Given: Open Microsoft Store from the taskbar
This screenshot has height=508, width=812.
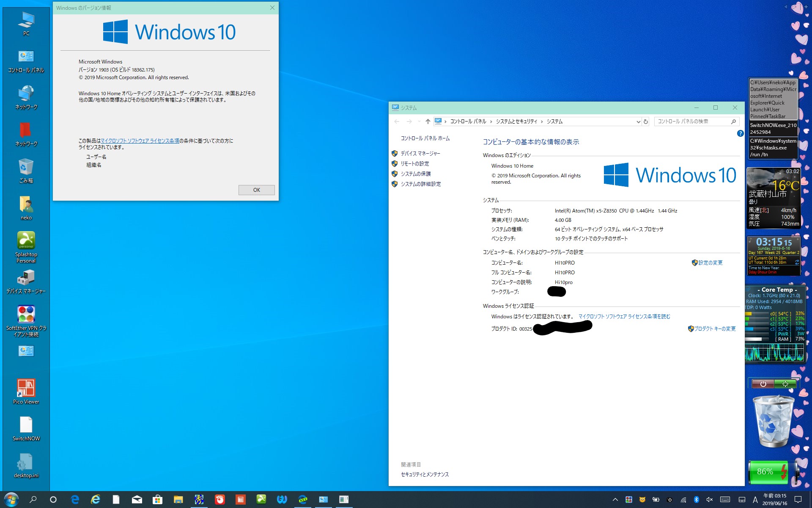Looking at the screenshot, I should [x=158, y=500].
